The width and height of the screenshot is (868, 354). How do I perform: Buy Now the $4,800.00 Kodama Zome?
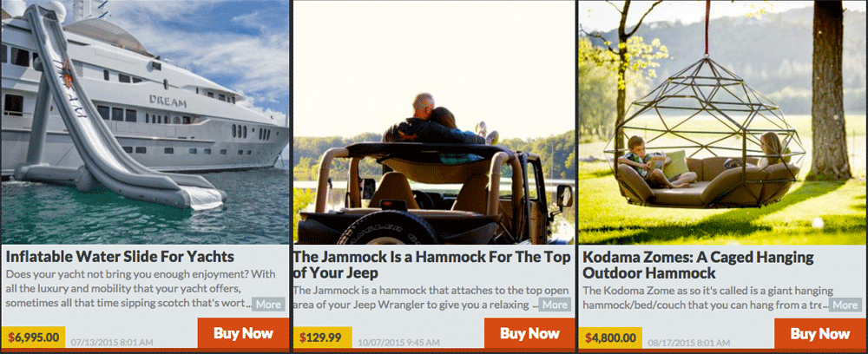tap(820, 333)
